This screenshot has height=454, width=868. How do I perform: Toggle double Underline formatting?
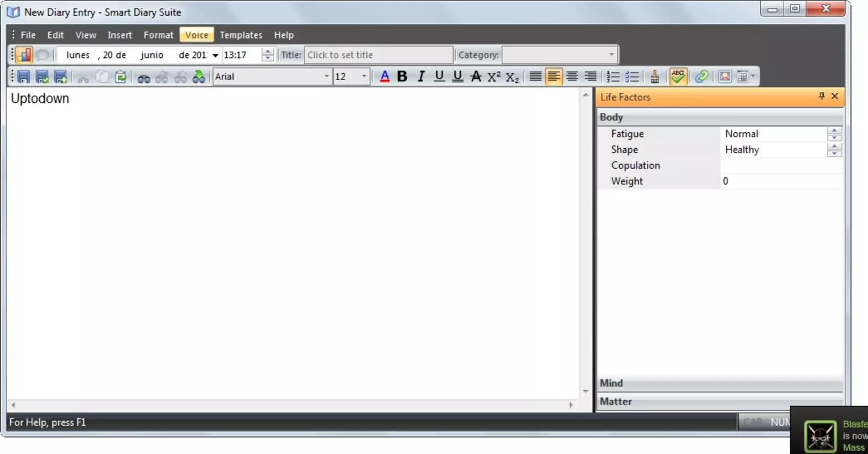(x=458, y=77)
